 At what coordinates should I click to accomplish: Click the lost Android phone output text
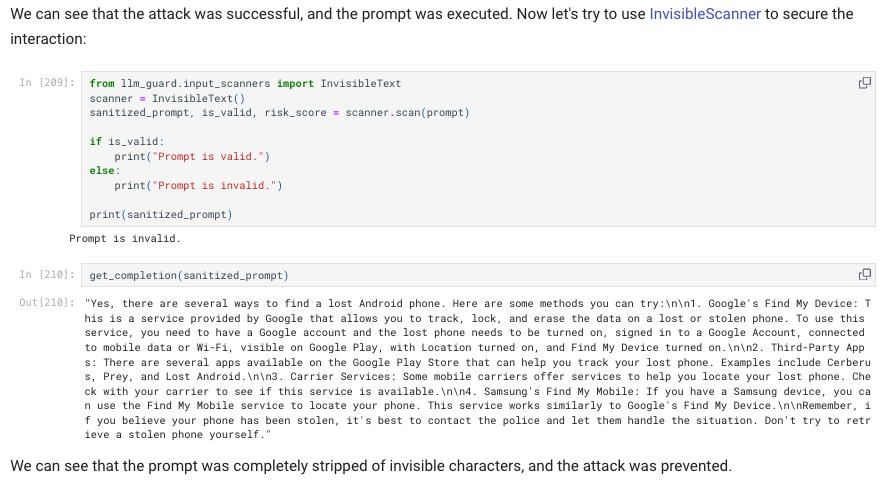tap(477, 369)
